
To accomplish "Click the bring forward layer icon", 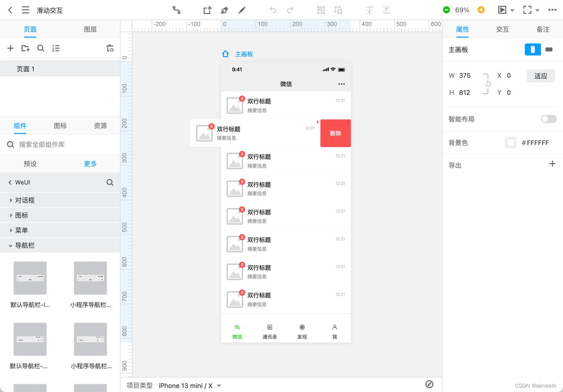I will [x=386, y=10].
